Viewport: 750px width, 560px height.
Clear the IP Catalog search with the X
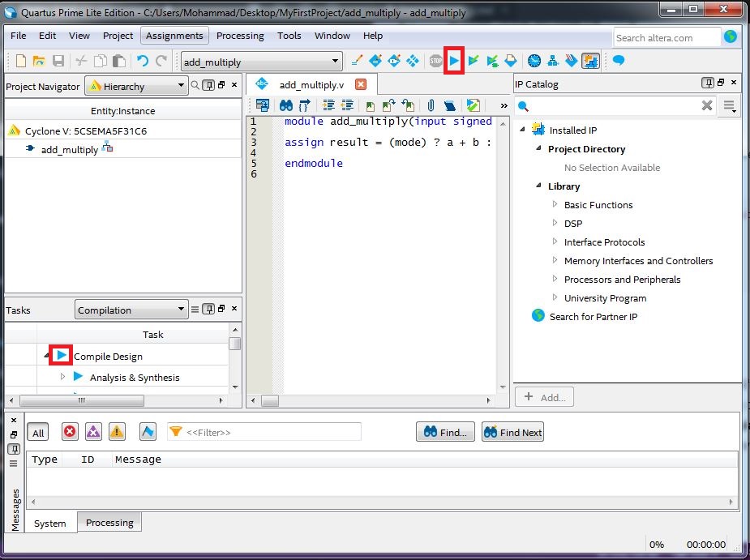707,105
